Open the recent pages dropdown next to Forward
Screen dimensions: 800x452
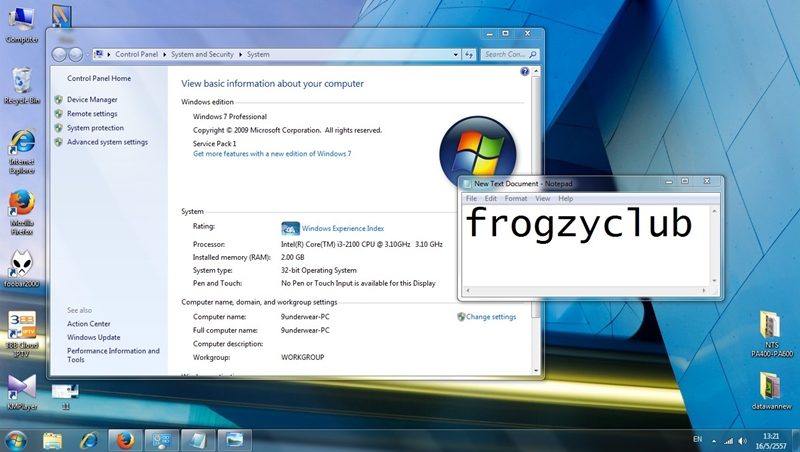87,55
